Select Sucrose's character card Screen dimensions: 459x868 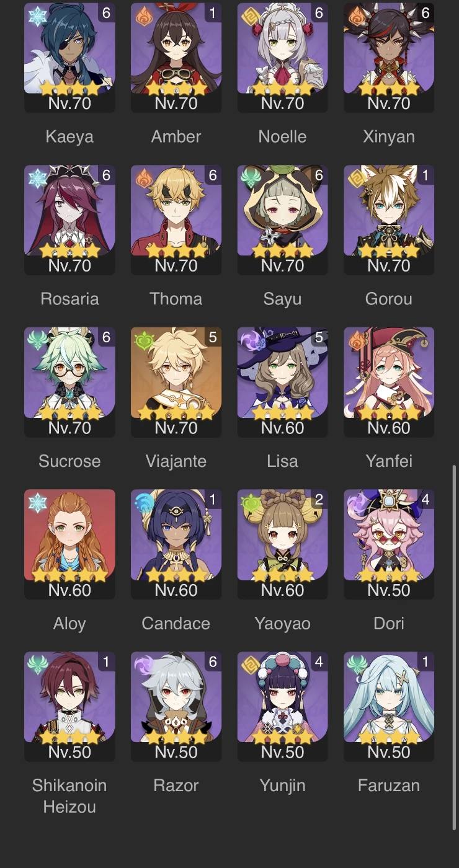69,382
